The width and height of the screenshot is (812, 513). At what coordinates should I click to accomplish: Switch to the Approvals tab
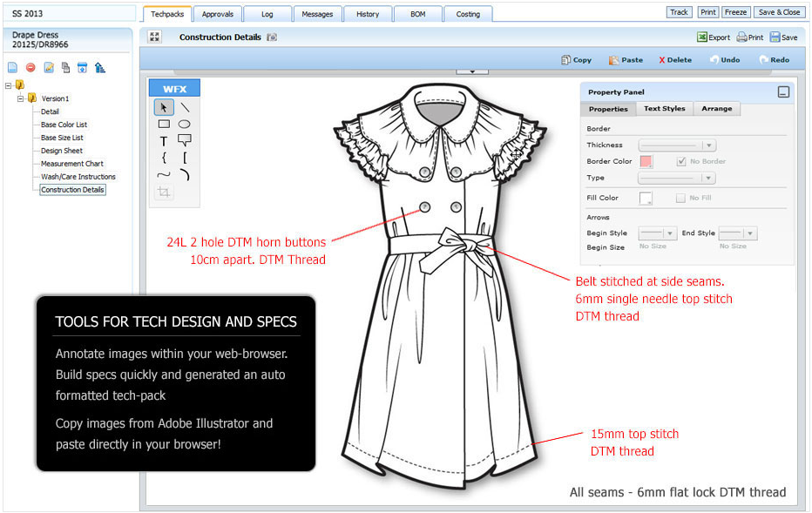click(x=218, y=14)
